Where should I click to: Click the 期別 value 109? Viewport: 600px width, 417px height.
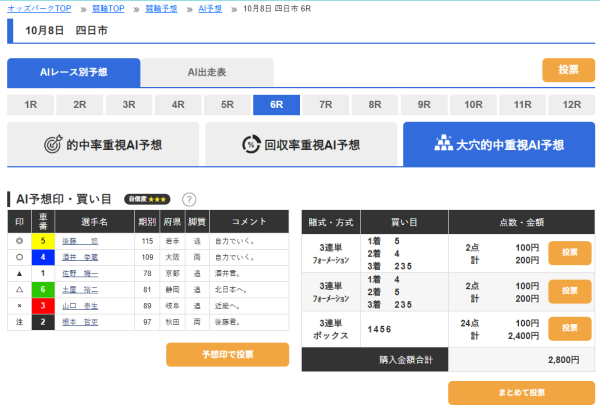pos(147,257)
